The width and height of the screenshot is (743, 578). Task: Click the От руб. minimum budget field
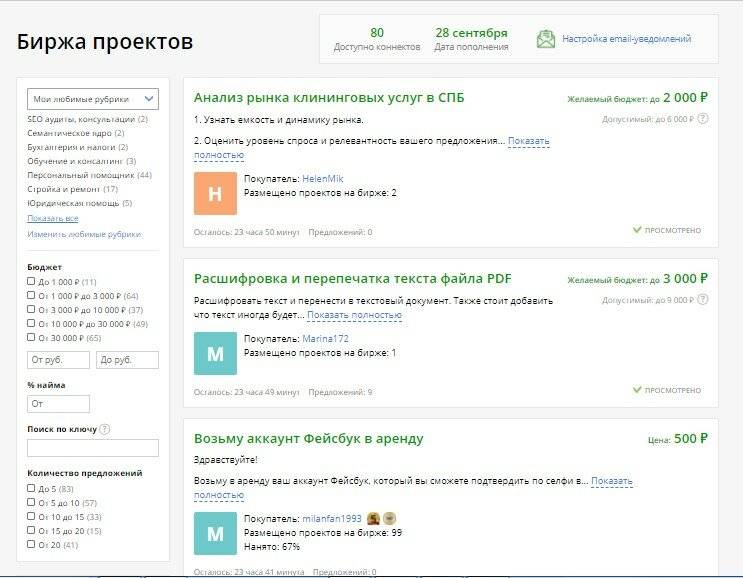pos(58,360)
